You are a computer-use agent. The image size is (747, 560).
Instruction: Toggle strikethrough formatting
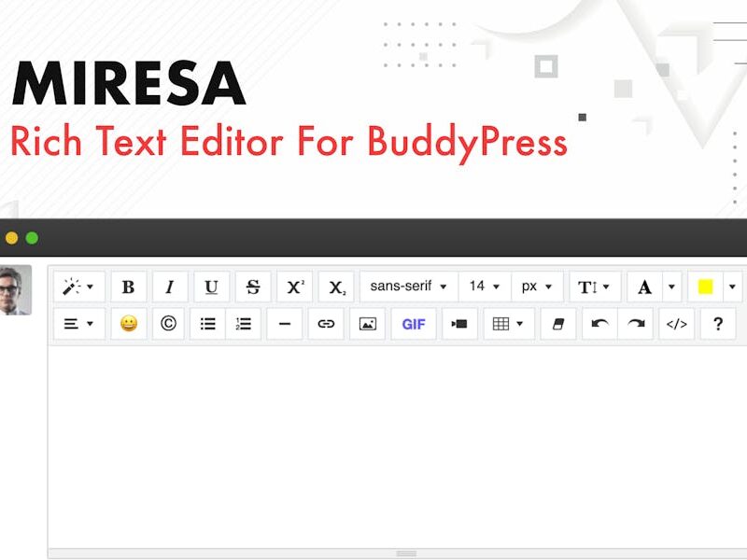(x=253, y=287)
